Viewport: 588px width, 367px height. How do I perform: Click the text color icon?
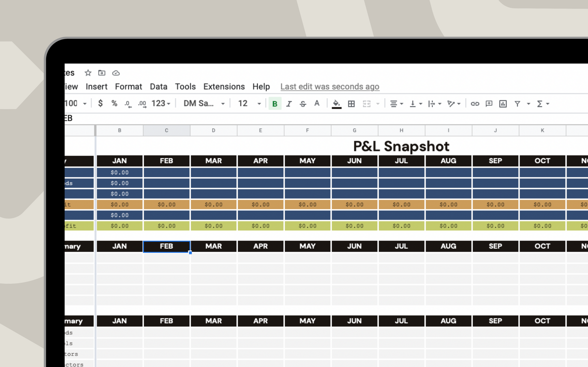tap(317, 104)
